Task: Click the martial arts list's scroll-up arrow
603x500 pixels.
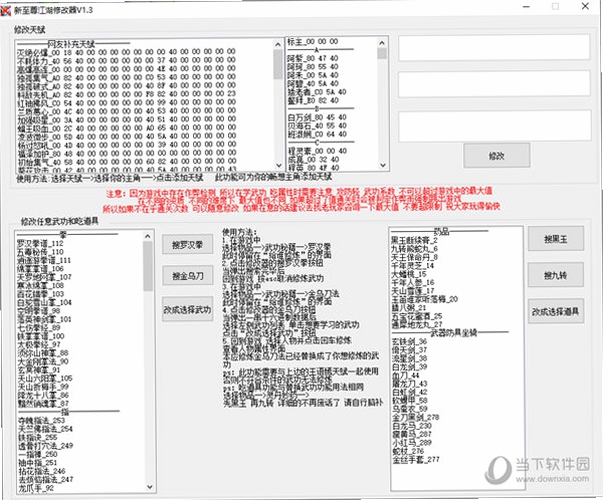Action: pyautogui.click(x=148, y=236)
